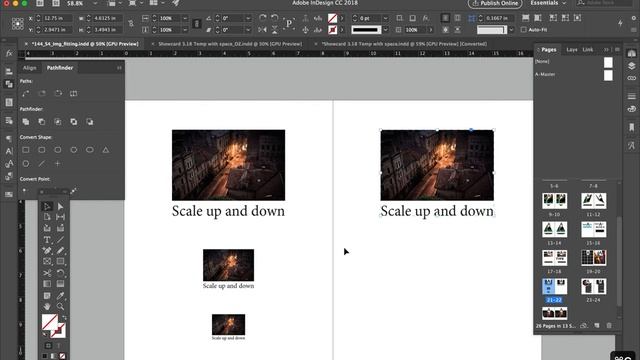The width and height of the screenshot is (640, 360).
Task: Select the Direct Selection tool
Action: [60, 207]
